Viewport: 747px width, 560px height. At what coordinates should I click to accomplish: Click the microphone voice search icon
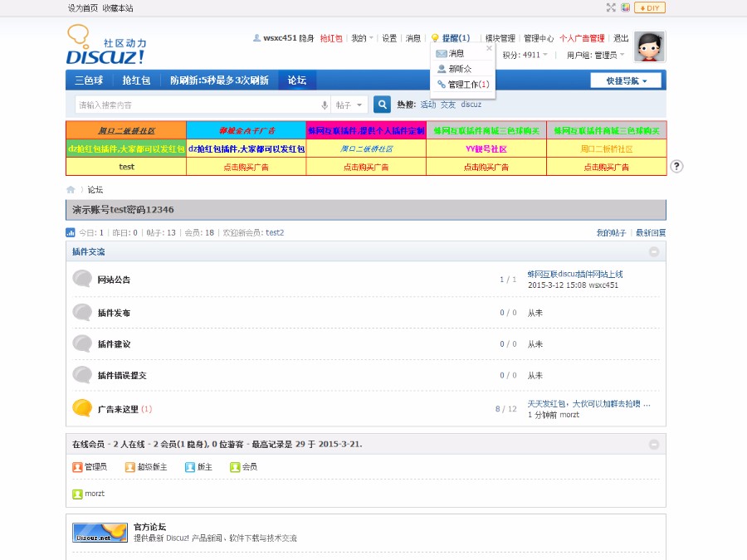(325, 105)
